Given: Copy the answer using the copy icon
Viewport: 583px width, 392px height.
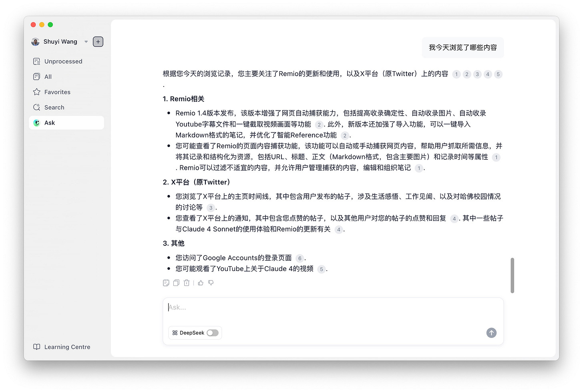Looking at the screenshot, I should 176,283.
